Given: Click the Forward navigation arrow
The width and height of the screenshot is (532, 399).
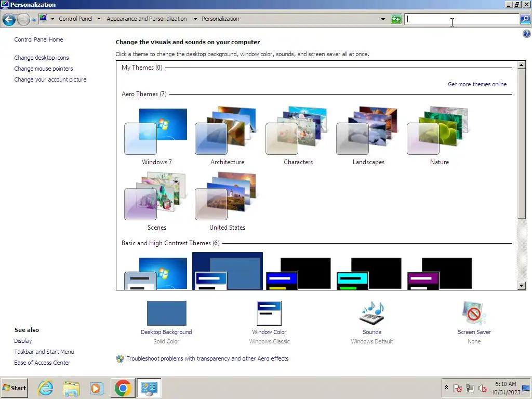Looking at the screenshot, I should [x=23, y=20].
